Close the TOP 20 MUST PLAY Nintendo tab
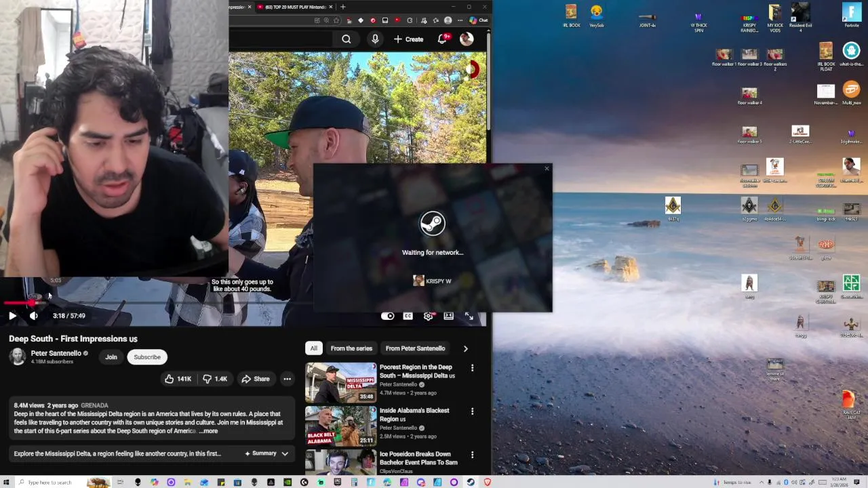The height and width of the screenshot is (488, 868). (x=332, y=7)
